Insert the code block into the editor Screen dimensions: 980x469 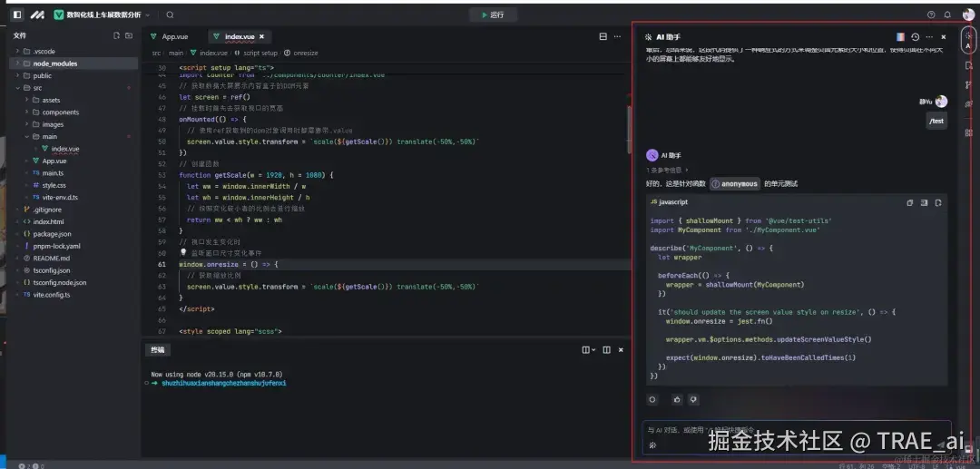click(x=925, y=203)
